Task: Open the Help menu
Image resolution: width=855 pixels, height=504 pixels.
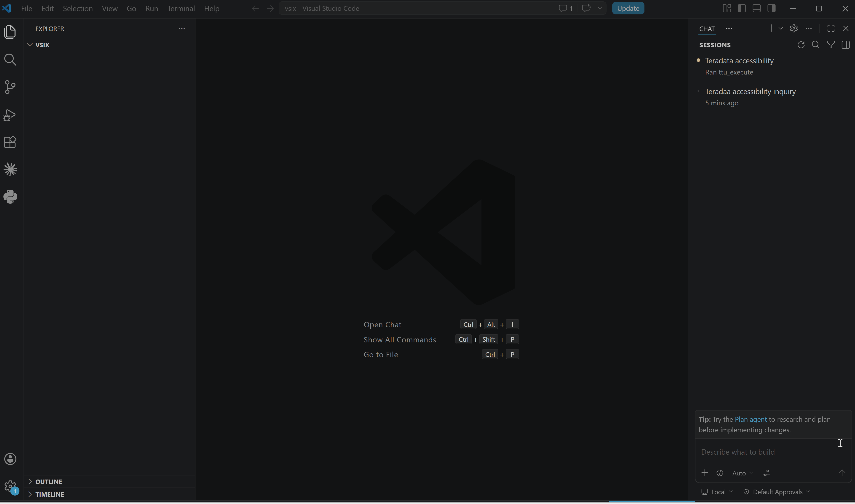Action: (x=212, y=8)
